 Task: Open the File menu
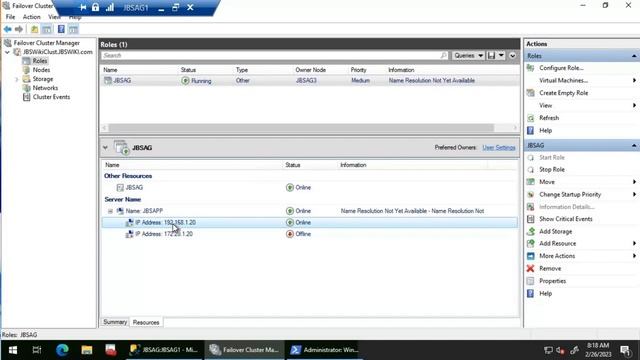[10, 17]
